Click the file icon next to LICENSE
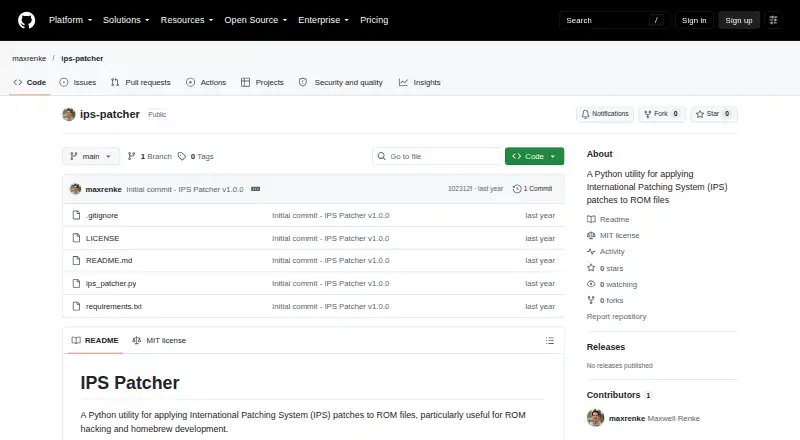The image size is (800, 440). 76,238
